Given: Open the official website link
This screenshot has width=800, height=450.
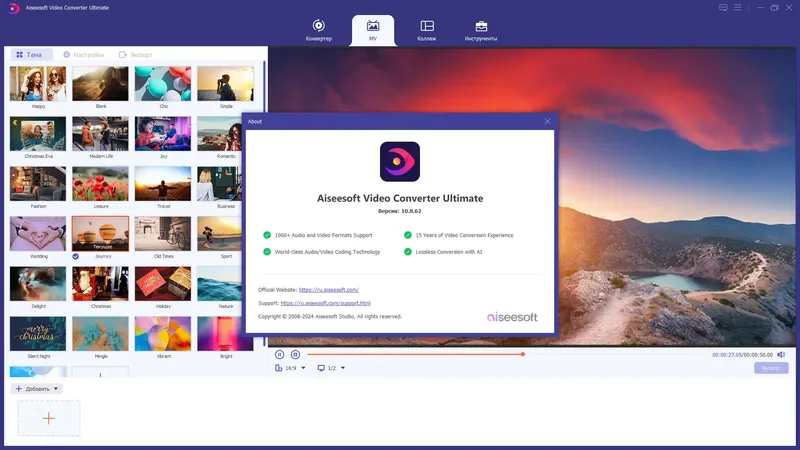Looking at the screenshot, I should click(329, 290).
